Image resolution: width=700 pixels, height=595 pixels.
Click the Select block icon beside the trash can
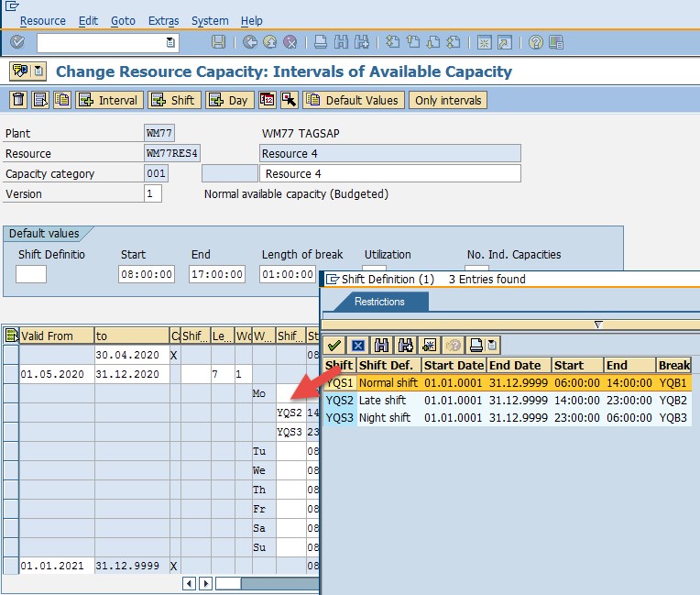pos(40,100)
